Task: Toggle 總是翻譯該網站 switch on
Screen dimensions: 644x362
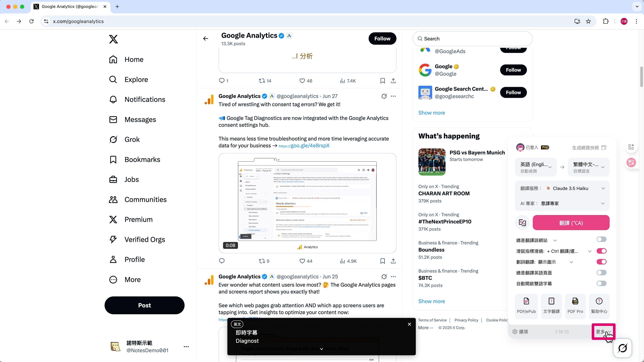Action: 601,239
